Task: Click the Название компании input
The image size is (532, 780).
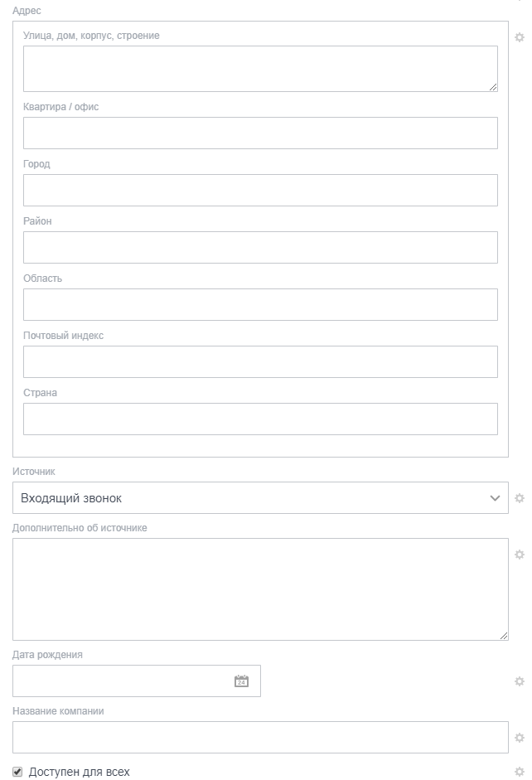Action: [260, 738]
